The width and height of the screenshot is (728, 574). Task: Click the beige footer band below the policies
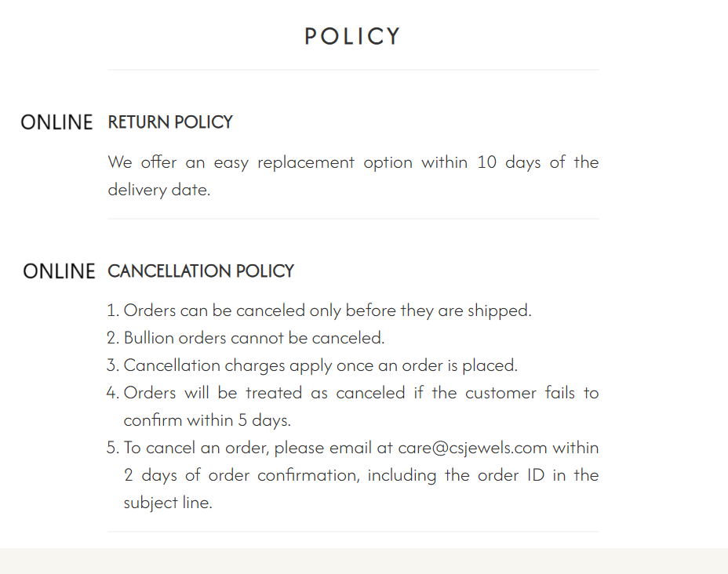click(x=364, y=561)
